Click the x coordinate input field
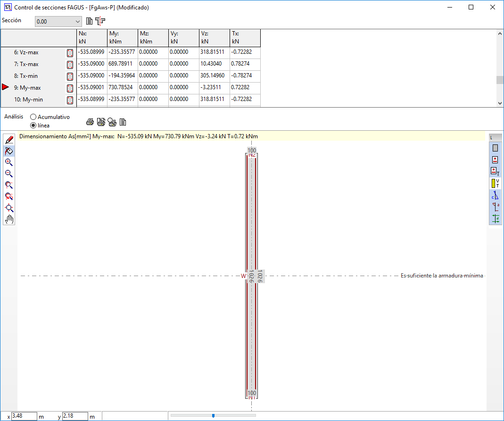 pos(24,416)
